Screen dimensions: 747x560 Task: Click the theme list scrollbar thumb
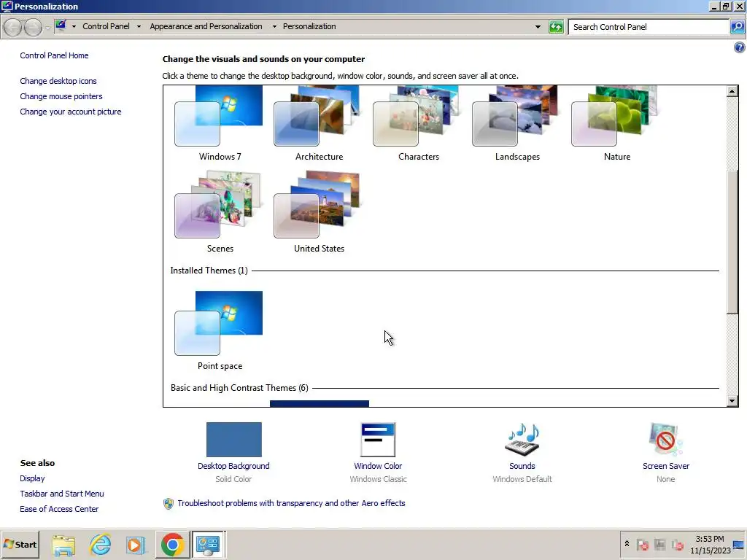coord(732,242)
